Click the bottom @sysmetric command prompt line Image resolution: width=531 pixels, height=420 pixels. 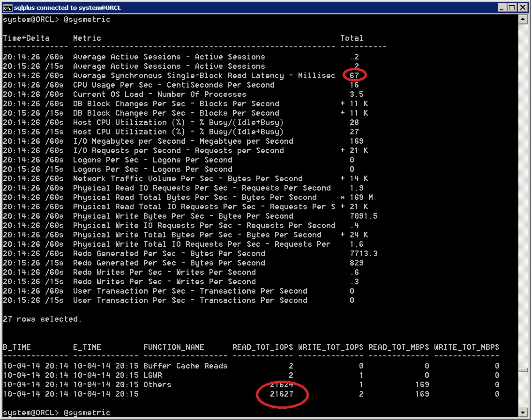[57, 413]
